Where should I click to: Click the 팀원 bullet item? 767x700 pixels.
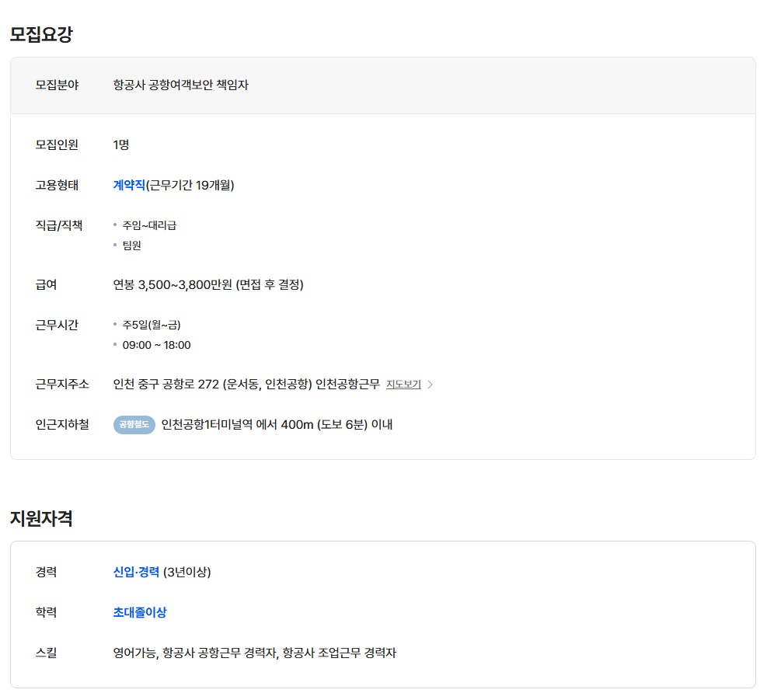pyautogui.click(x=131, y=246)
